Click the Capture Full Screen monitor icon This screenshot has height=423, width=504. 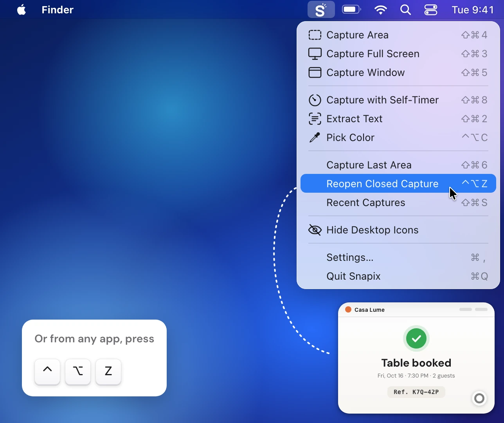[315, 54]
